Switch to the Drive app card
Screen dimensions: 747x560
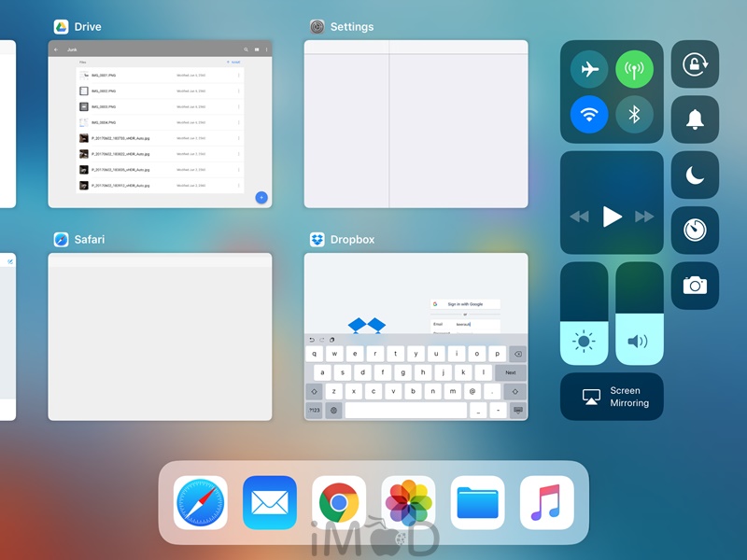160,123
